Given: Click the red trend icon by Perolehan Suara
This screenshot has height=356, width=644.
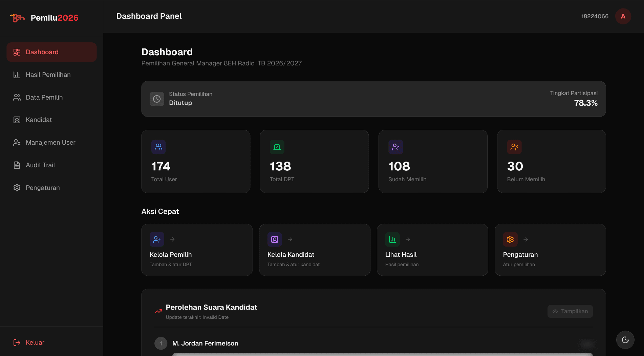Looking at the screenshot, I should [x=158, y=311].
